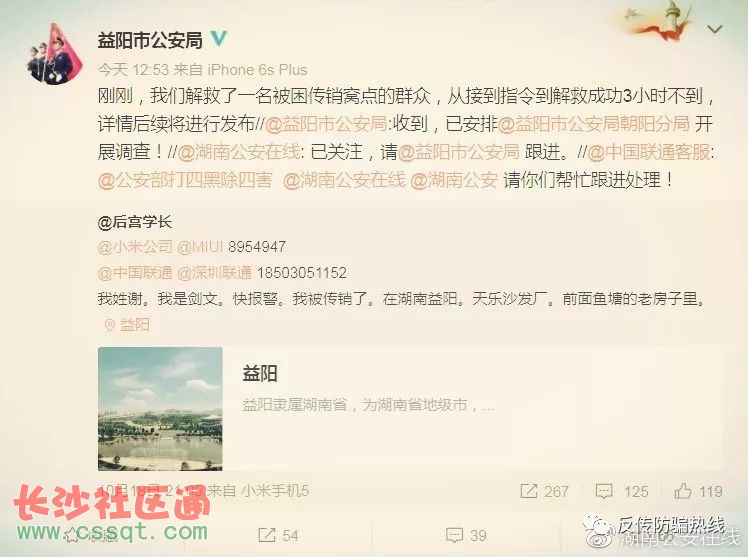Open the 益阳 location card title

pyautogui.click(x=260, y=373)
